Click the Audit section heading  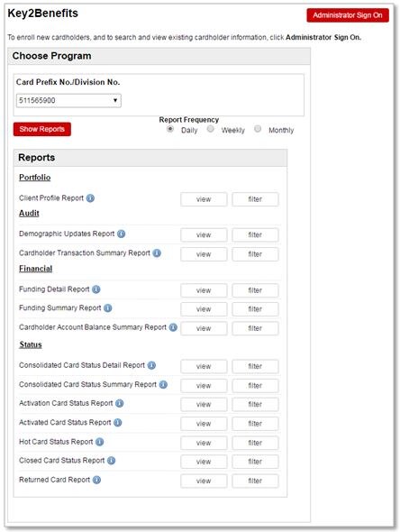tap(29, 213)
